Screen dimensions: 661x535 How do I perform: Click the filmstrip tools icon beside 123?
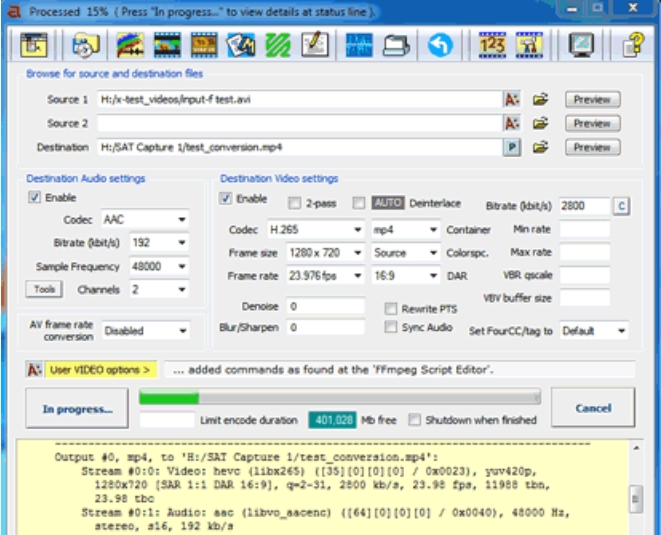click(x=529, y=45)
